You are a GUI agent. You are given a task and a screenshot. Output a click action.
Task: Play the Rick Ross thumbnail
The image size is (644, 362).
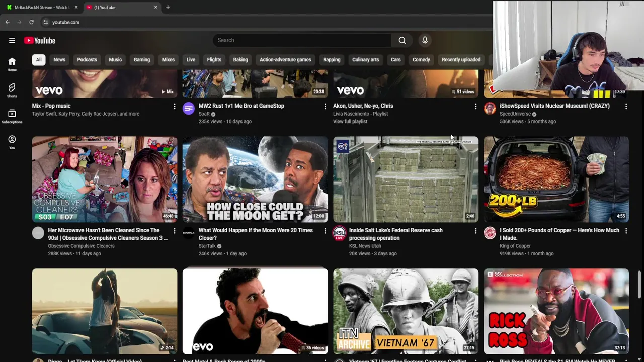coord(556,312)
